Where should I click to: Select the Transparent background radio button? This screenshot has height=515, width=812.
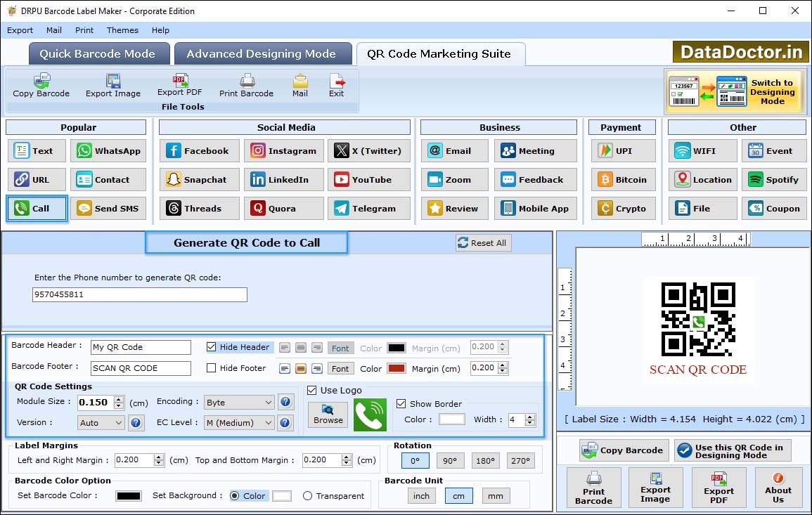pos(308,496)
